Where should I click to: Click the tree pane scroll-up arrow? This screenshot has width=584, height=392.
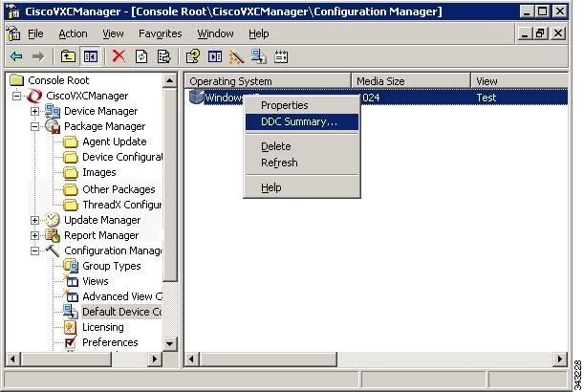click(170, 80)
